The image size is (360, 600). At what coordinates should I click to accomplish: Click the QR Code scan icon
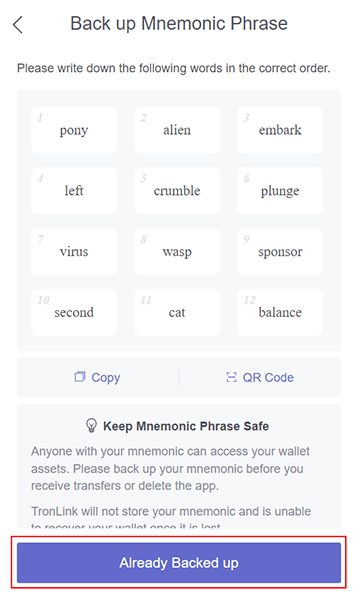pyautogui.click(x=231, y=377)
